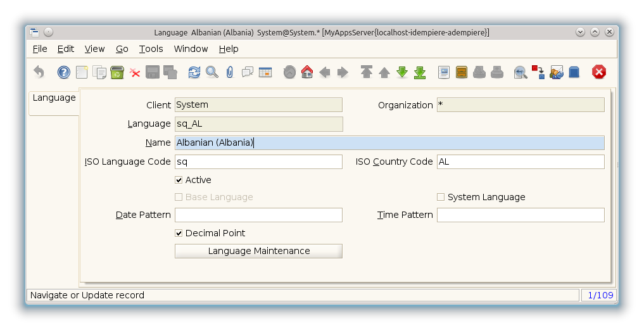Click the grey History records icon
The width and height of the screenshot is (644, 330).
289,72
